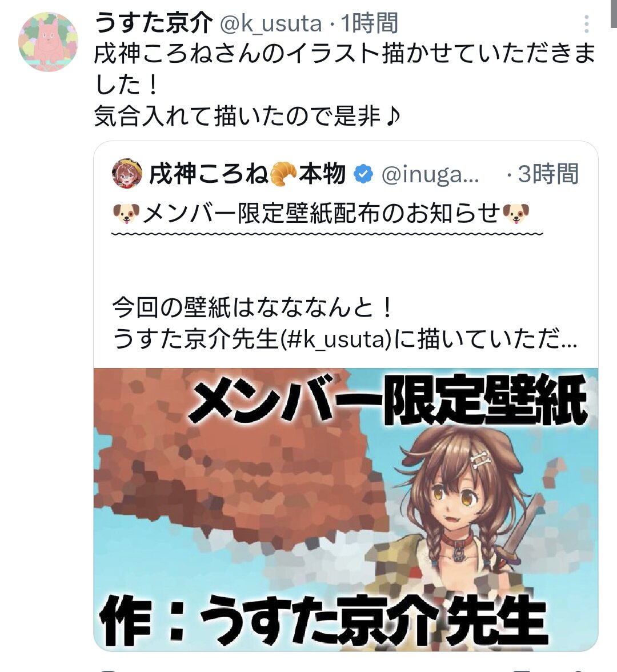
Task: Open the truncated @inuga... handle
Action: (x=430, y=174)
